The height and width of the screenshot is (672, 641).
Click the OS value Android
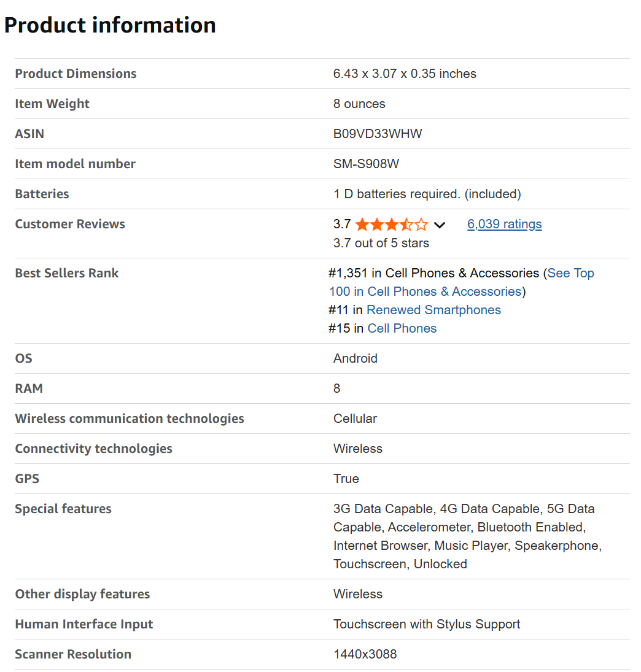pyautogui.click(x=355, y=358)
